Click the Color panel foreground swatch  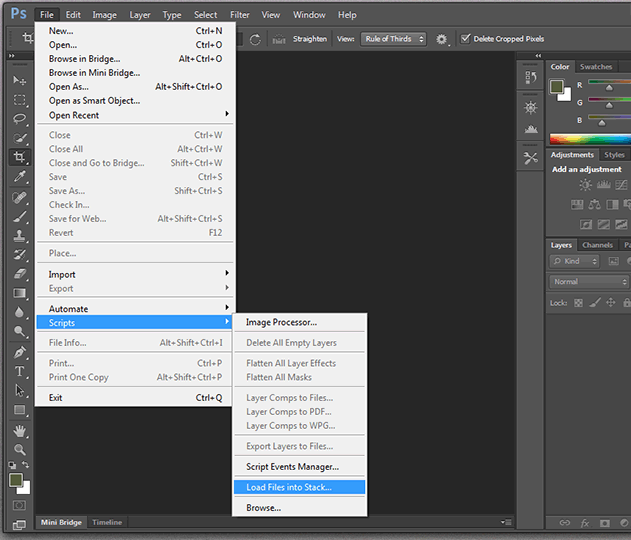click(x=557, y=86)
